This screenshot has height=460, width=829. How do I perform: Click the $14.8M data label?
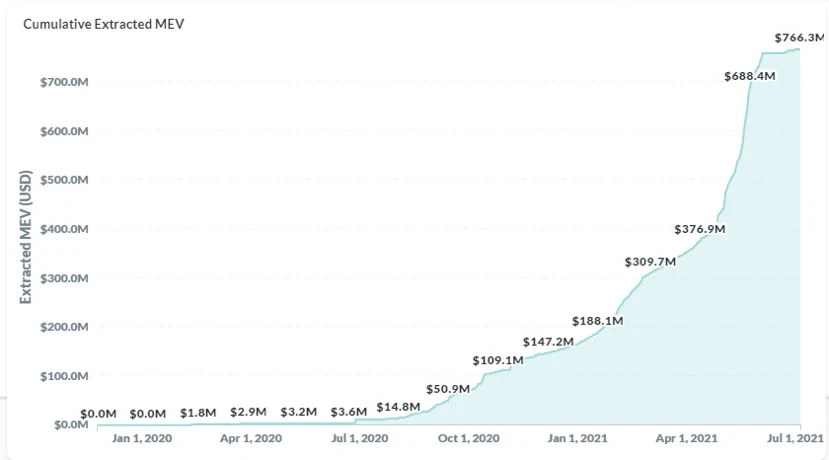coord(400,406)
